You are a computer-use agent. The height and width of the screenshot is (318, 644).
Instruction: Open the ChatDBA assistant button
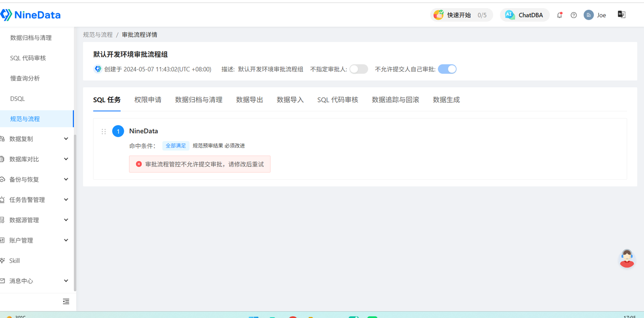[x=524, y=15]
